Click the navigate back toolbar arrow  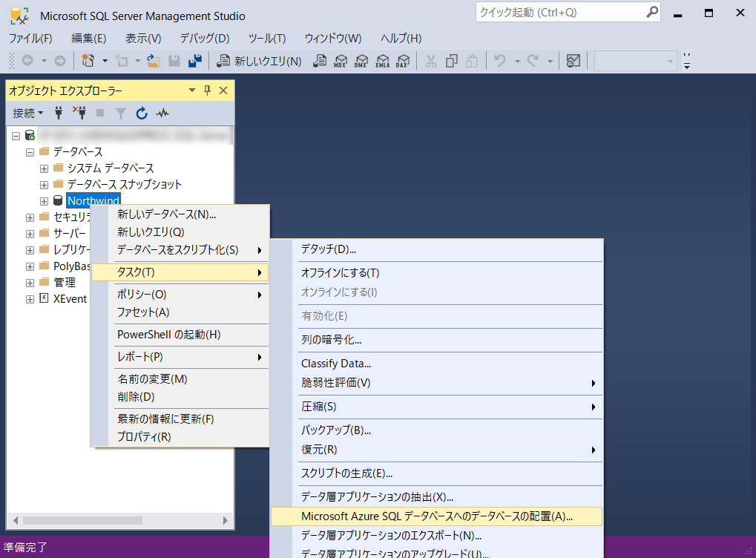point(27,61)
